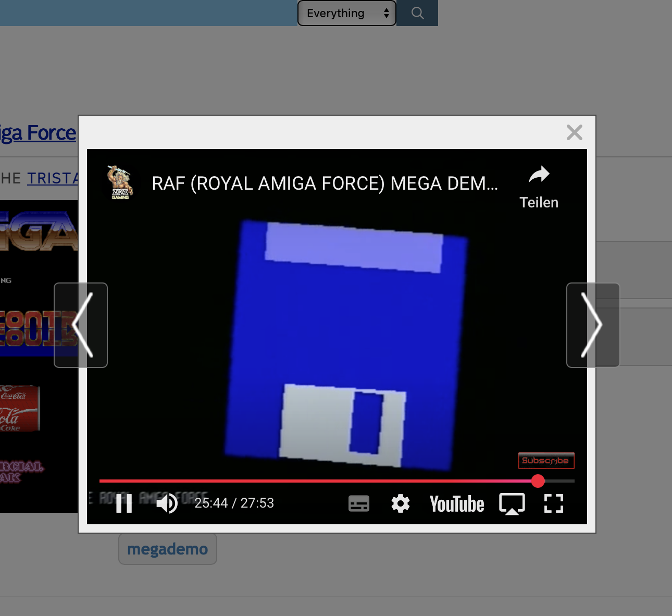Open the Zeus Gaming channel avatar
The width and height of the screenshot is (672, 616).
coord(120,183)
